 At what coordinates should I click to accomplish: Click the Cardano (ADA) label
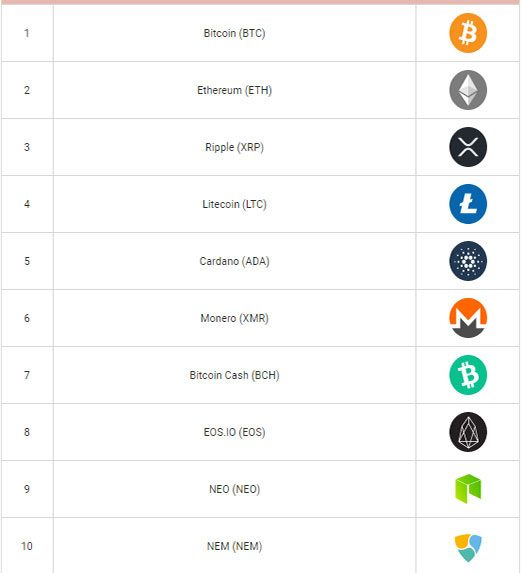click(x=234, y=261)
